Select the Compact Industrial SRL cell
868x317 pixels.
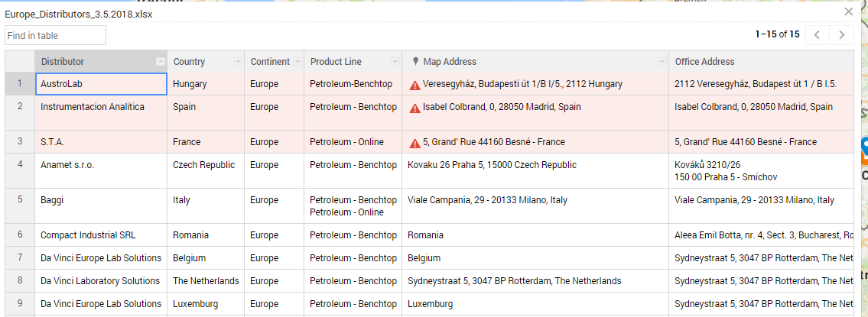[101, 235]
